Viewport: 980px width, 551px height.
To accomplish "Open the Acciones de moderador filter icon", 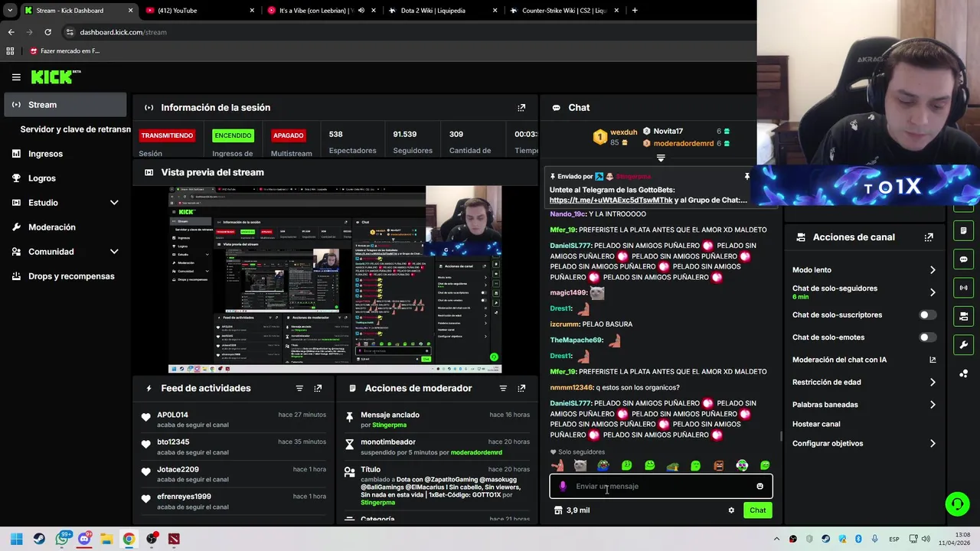I will tap(503, 389).
